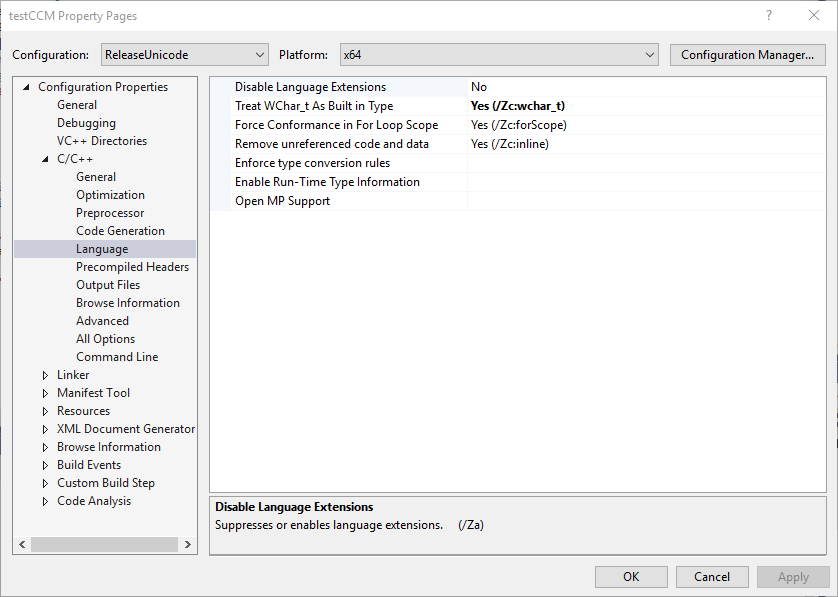This screenshot has width=838, height=597.
Task: Click the help question mark icon
Action: point(768,16)
